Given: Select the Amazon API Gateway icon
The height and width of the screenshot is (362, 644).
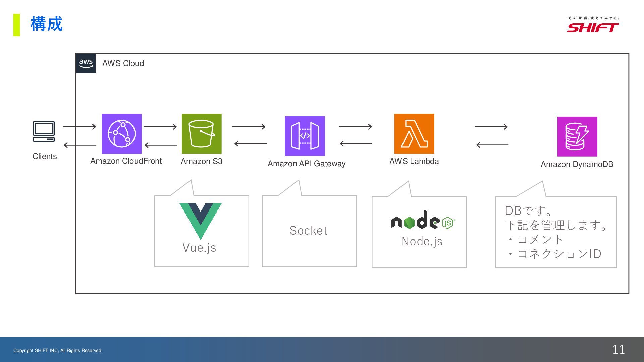Looking at the screenshot, I should click(305, 136).
